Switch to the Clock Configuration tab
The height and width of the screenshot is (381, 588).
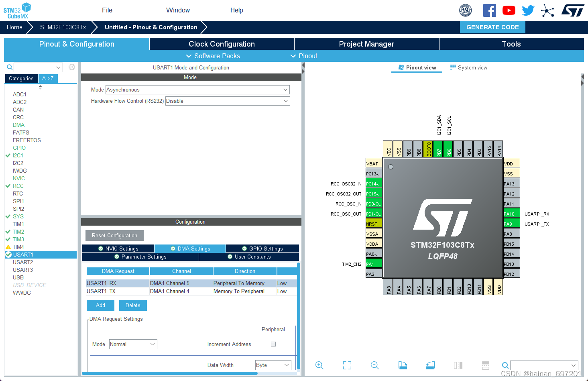(x=222, y=44)
